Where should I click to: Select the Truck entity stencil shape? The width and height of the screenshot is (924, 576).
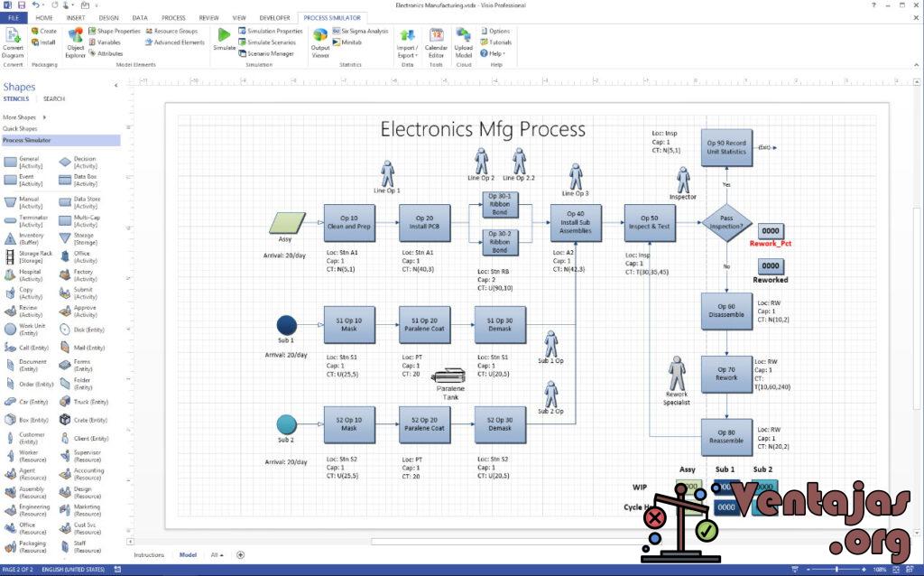(83, 402)
